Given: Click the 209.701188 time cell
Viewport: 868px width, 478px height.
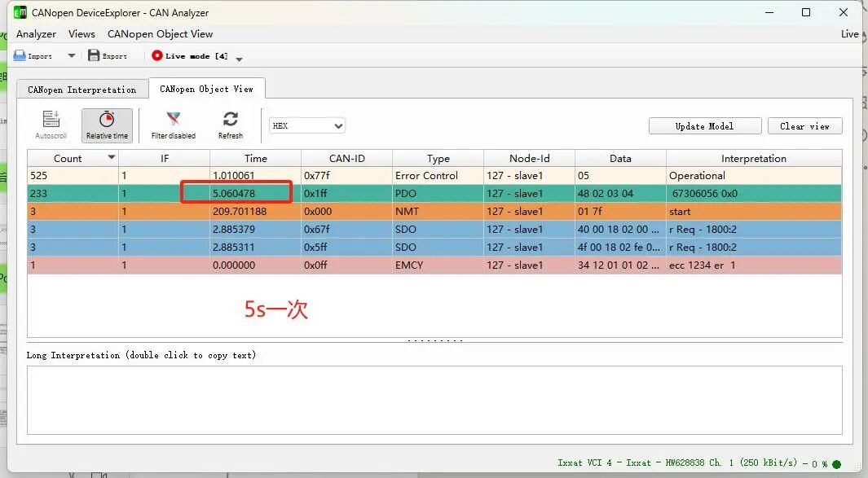Looking at the screenshot, I should [x=255, y=212].
